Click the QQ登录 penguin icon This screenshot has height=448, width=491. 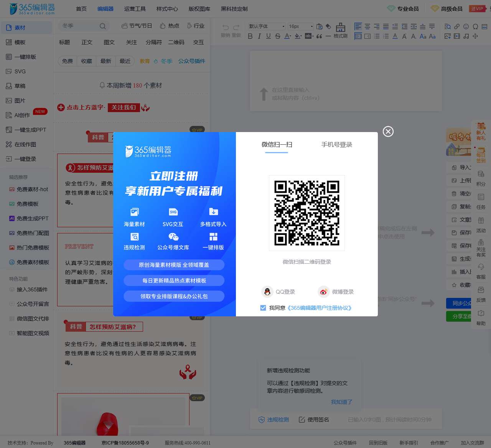coord(267,292)
